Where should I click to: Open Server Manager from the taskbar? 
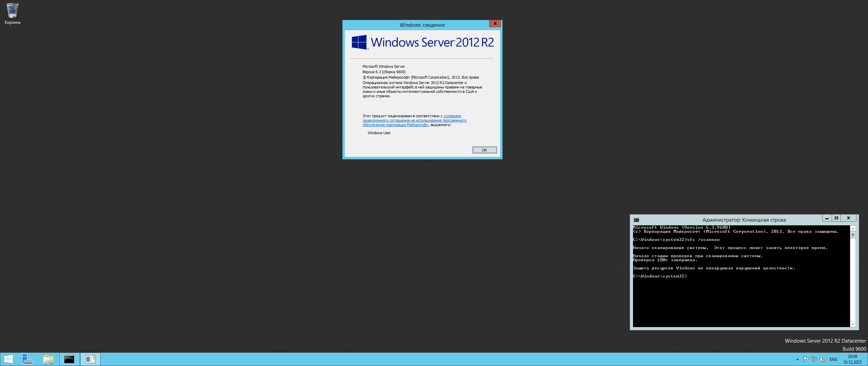tap(27, 359)
